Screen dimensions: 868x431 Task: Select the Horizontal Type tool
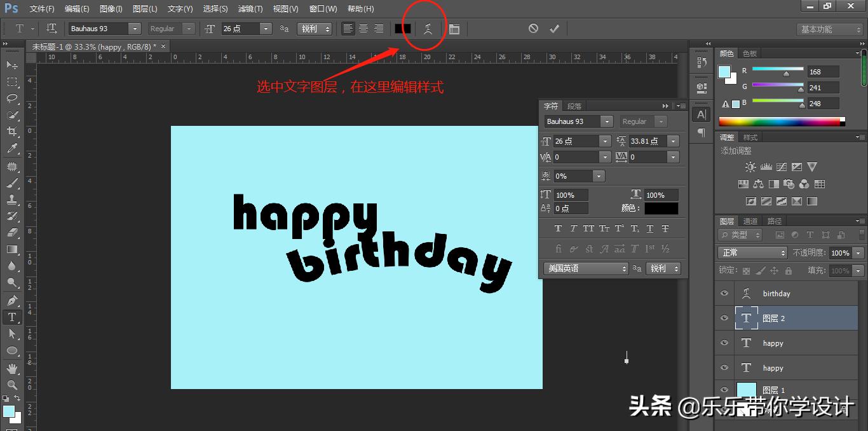pyautogui.click(x=11, y=317)
